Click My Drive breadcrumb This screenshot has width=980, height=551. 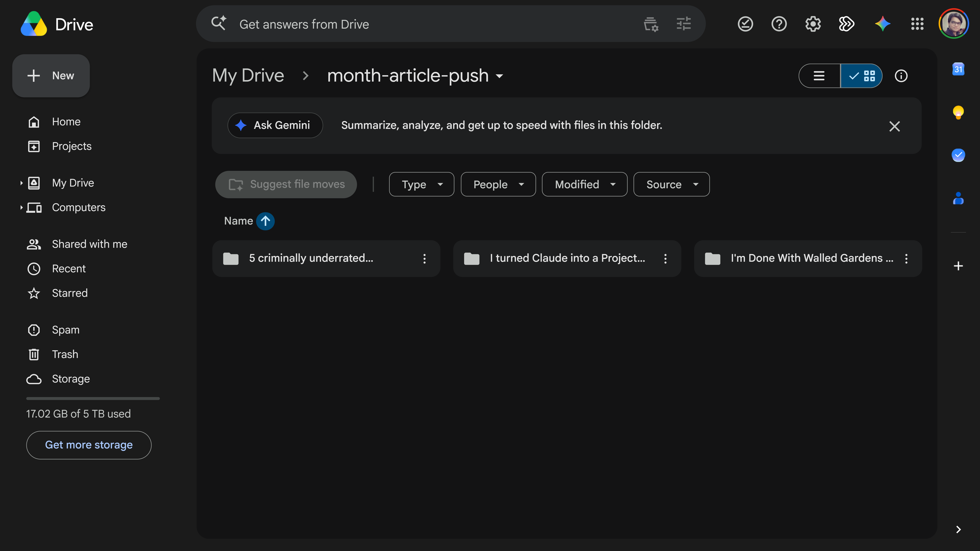pyautogui.click(x=248, y=76)
